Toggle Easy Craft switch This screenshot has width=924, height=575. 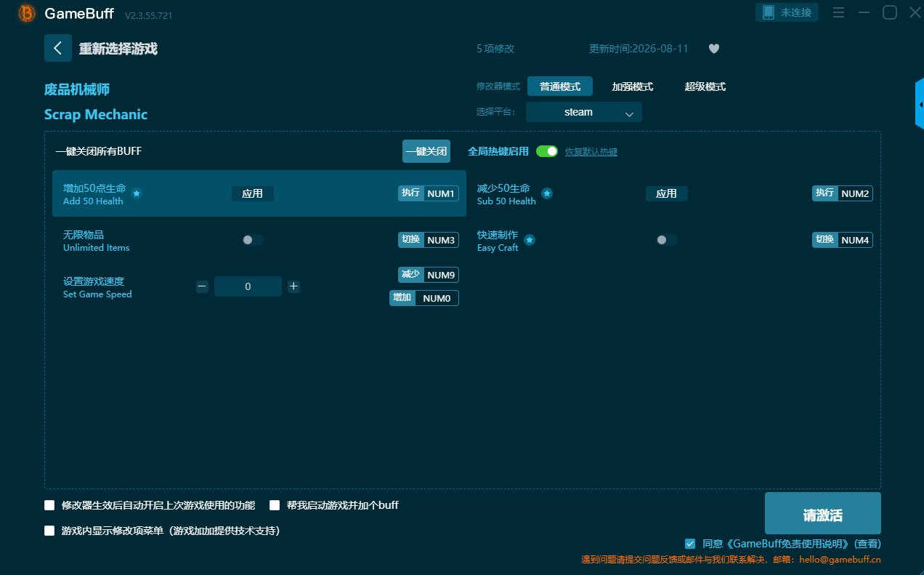point(666,240)
